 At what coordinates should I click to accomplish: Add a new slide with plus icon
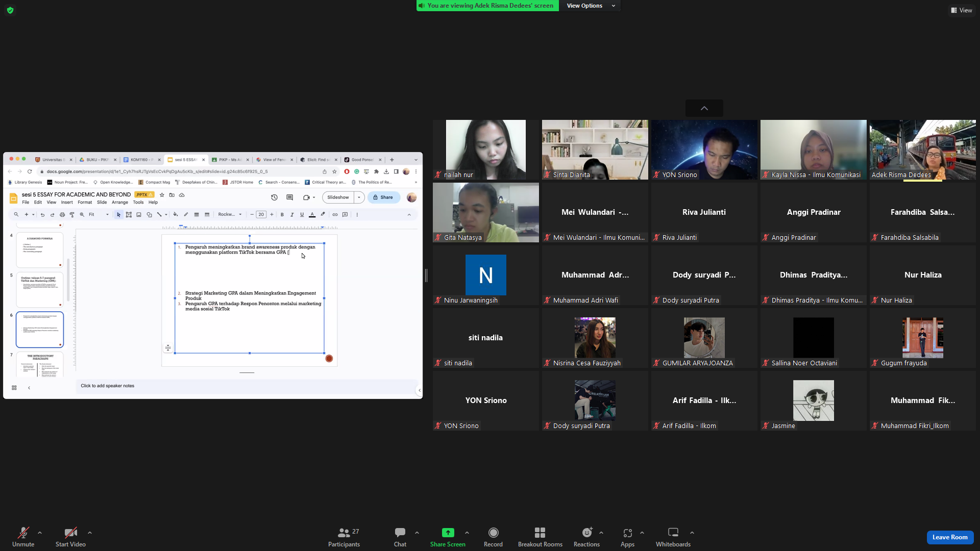[27, 215]
